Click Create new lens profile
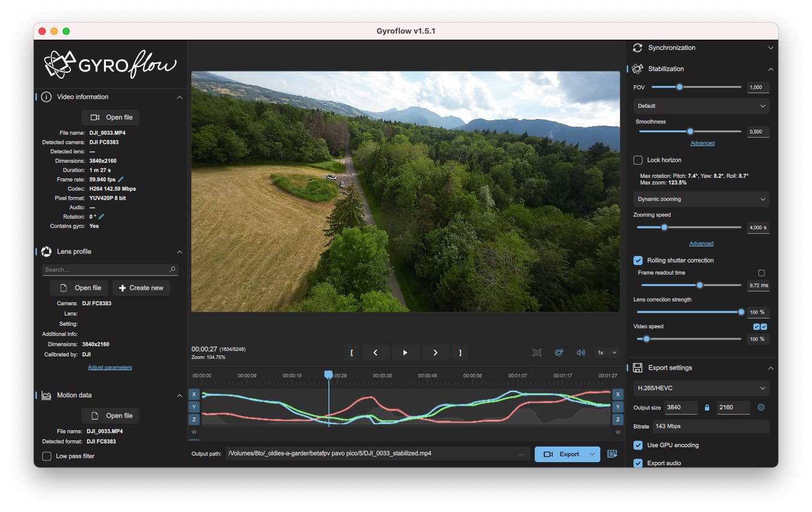Viewport: 812px width, 512px height. pos(141,288)
